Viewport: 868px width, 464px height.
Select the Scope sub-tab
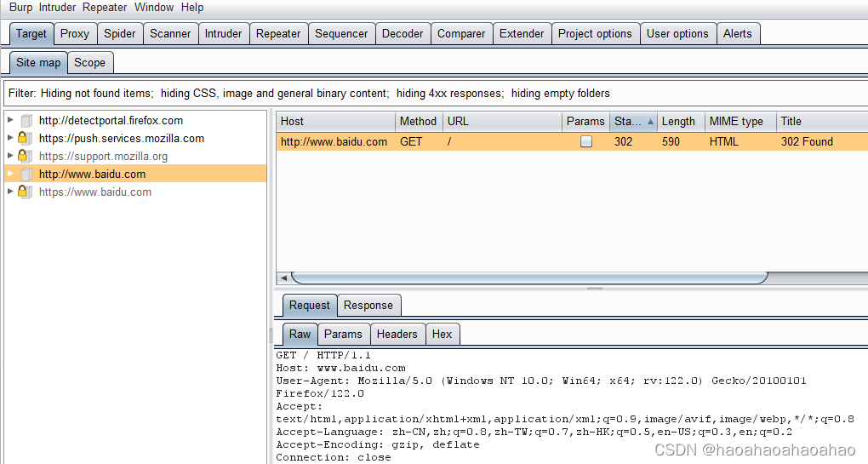click(x=89, y=62)
